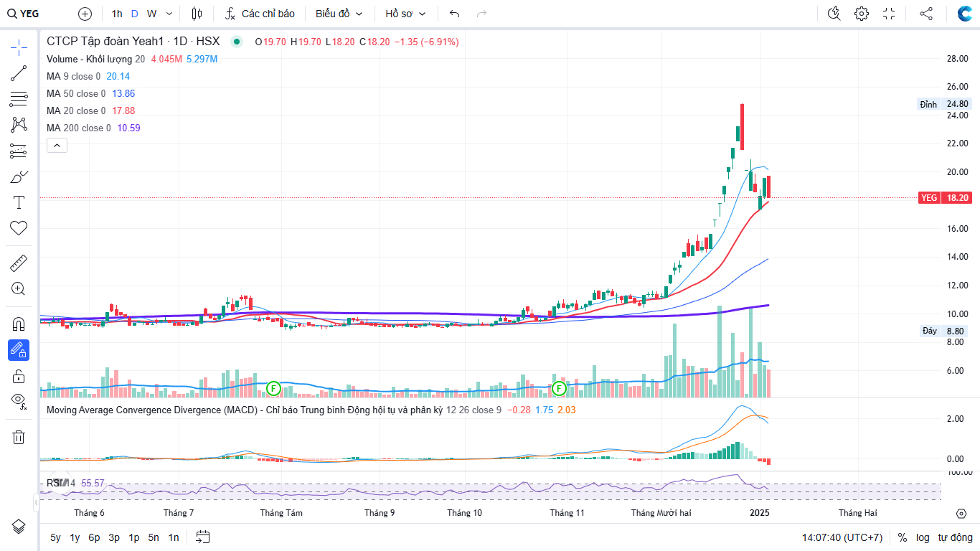Screen dimensions: 980x551
Task: Open the forecasting and measurement tools
Action: [x=19, y=151]
